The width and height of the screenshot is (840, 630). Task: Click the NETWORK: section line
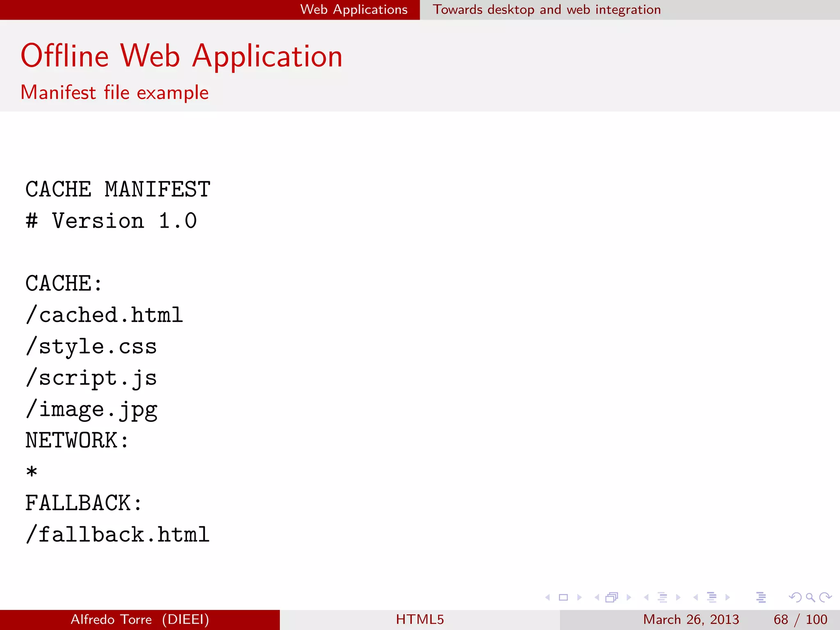point(77,441)
